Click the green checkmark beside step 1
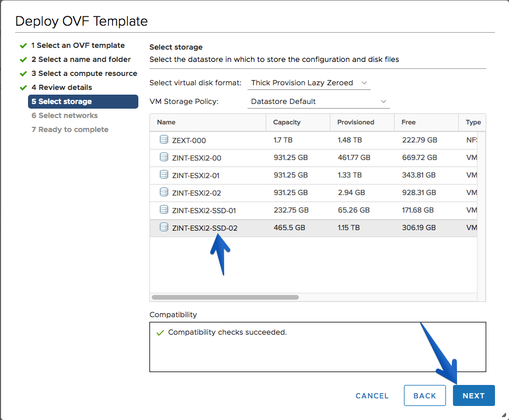The image size is (509, 420). 23,46
